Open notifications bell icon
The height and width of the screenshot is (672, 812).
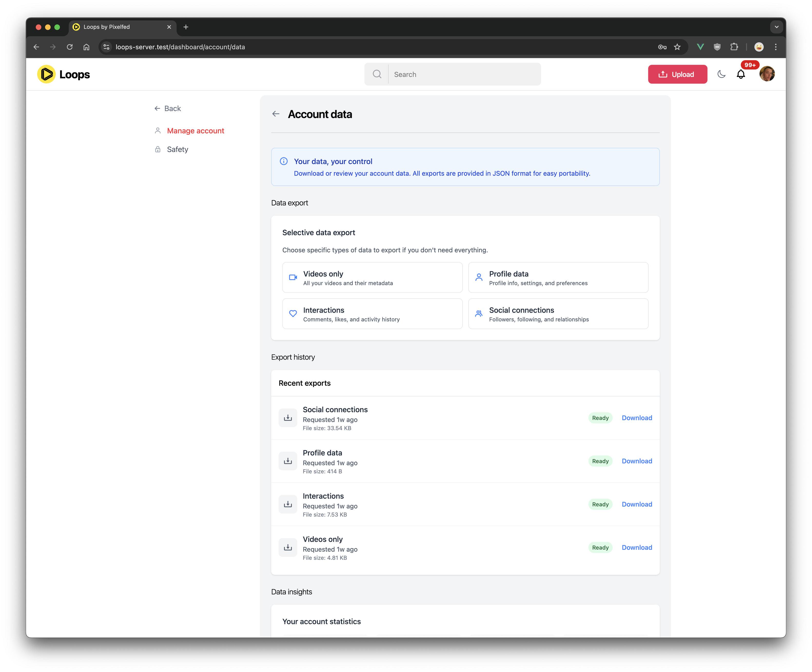click(x=741, y=74)
